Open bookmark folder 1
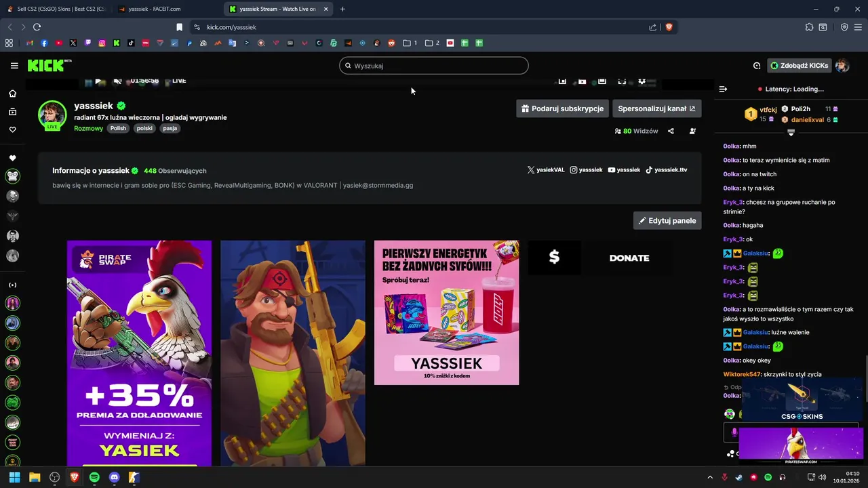The width and height of the screenshot is (868, 488). (x=410, y=43)
